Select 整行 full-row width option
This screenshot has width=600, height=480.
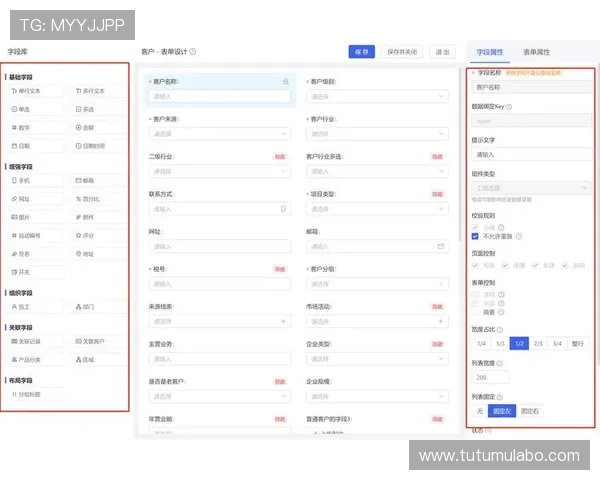tap(578, 344)
